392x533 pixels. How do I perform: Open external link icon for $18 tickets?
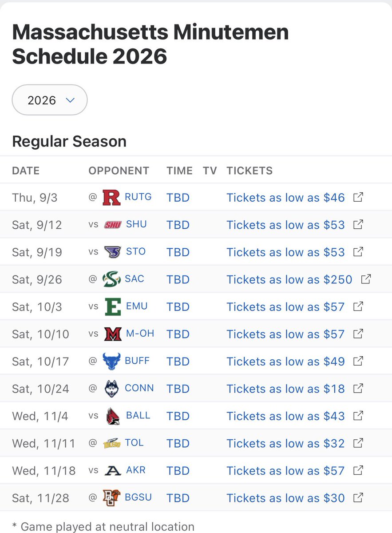tap(358, 388)
